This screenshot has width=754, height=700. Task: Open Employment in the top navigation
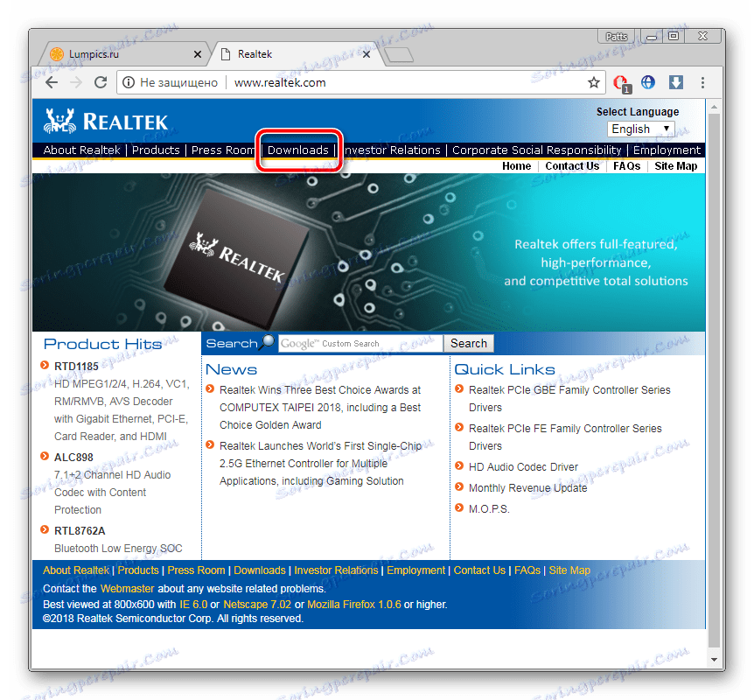pyautogui.click(x=667, y=150)
